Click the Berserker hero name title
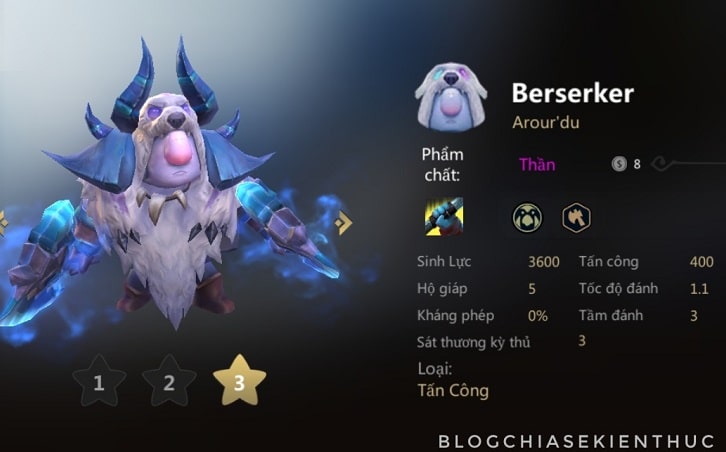This screenshot has width=726, height=452. pyautogui.click(x=572, y=94)
